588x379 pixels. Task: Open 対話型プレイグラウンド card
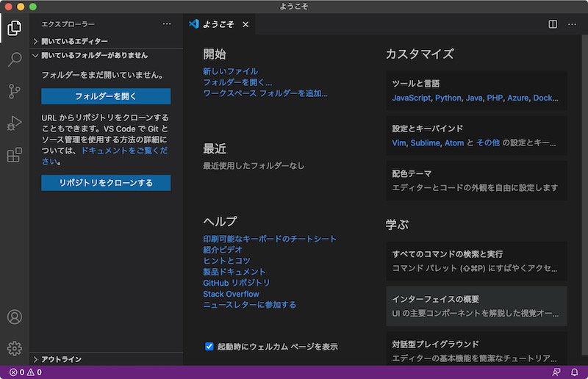[476, 348]
